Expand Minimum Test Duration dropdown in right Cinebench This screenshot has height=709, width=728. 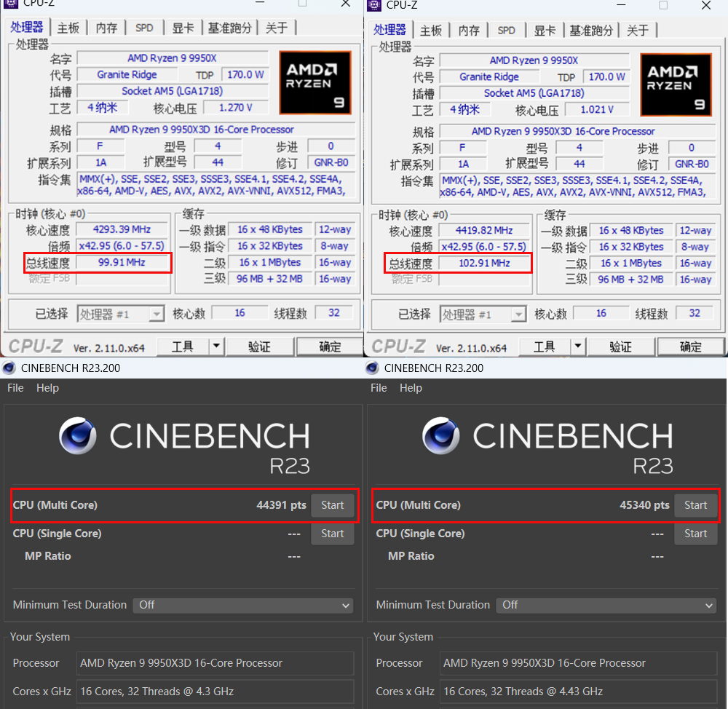606,605
